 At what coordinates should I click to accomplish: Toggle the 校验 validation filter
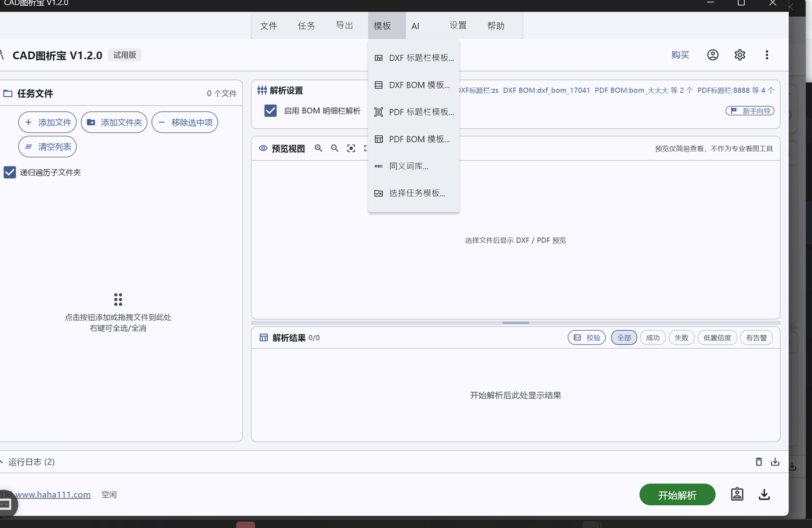[x=587, y=338]
